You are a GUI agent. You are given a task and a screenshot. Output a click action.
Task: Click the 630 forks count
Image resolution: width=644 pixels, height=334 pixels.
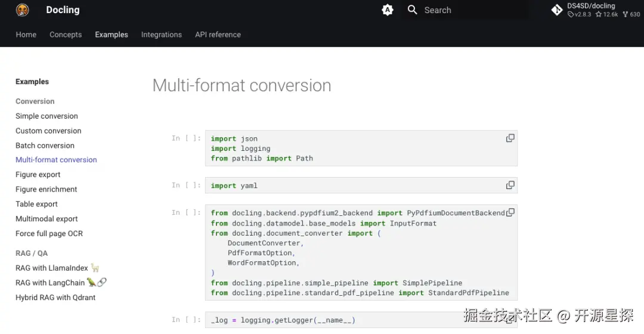631,14
